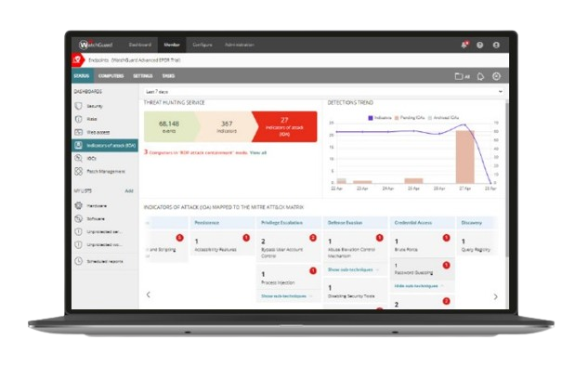
Task: Toggle the Indicators legend series
Action: click(380, 118)
